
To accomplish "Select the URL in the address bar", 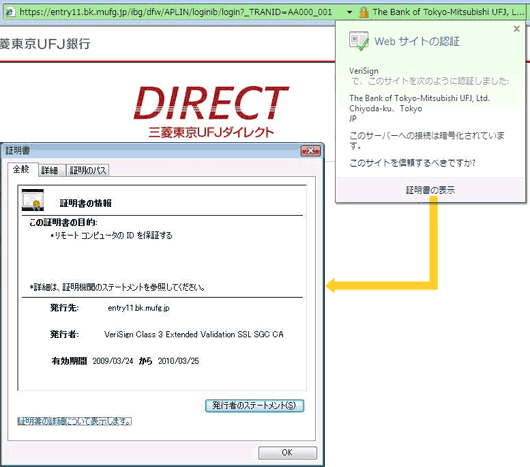I will [x=175, y=12].
